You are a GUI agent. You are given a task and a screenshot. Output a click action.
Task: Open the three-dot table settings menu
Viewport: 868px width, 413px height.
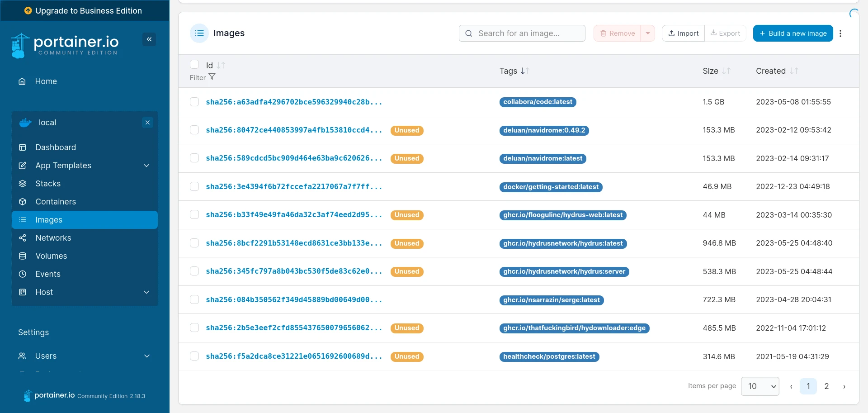tap(840, 33)
